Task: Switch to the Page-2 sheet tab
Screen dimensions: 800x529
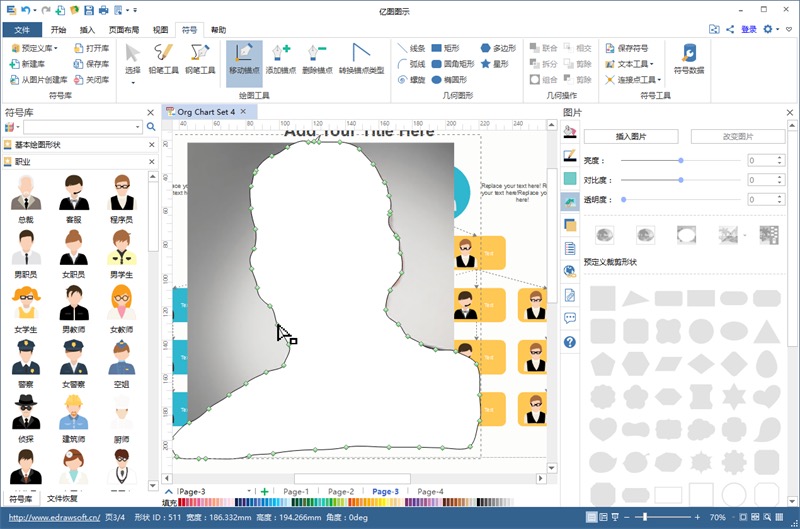Action: pyautogui.click(x=341, y=492)
